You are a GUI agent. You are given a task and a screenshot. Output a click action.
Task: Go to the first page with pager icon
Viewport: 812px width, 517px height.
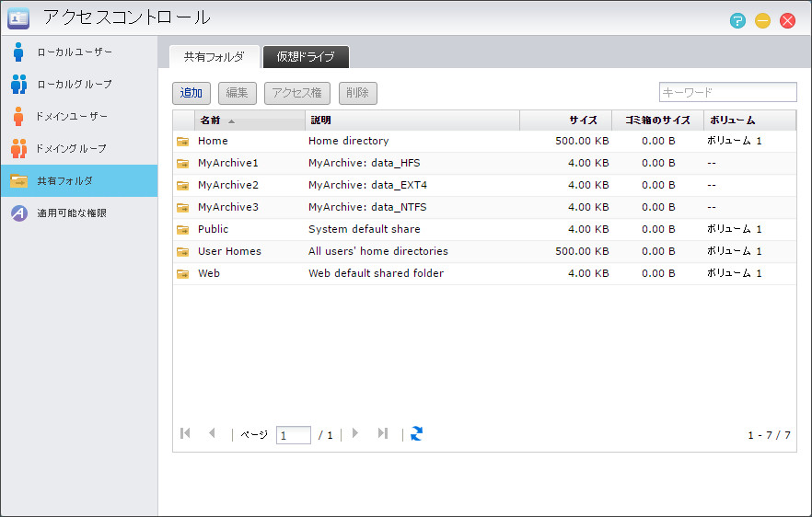coord(185,433)
